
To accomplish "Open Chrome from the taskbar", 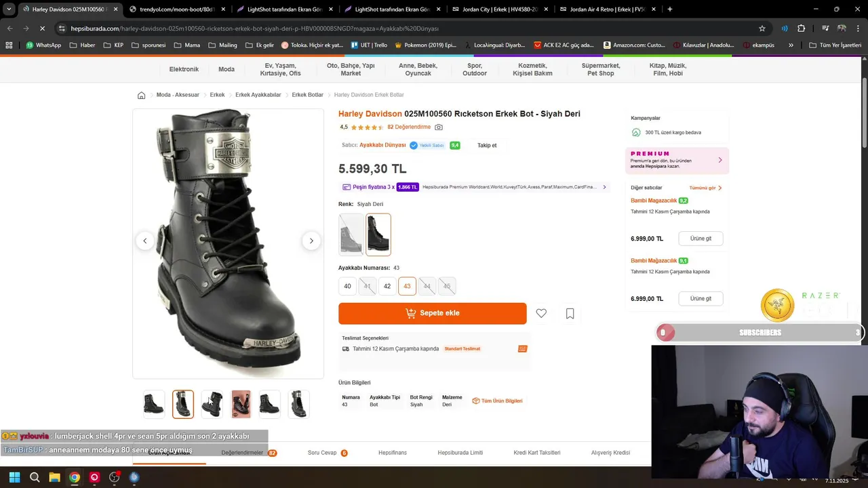I will [x=75, y=477].
